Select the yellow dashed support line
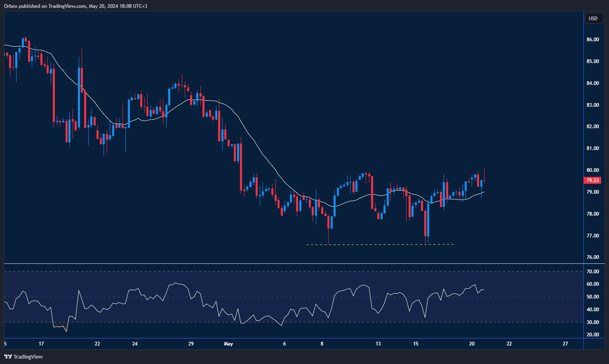This screenshot has height=364, width=609. [x=379, y=245]
